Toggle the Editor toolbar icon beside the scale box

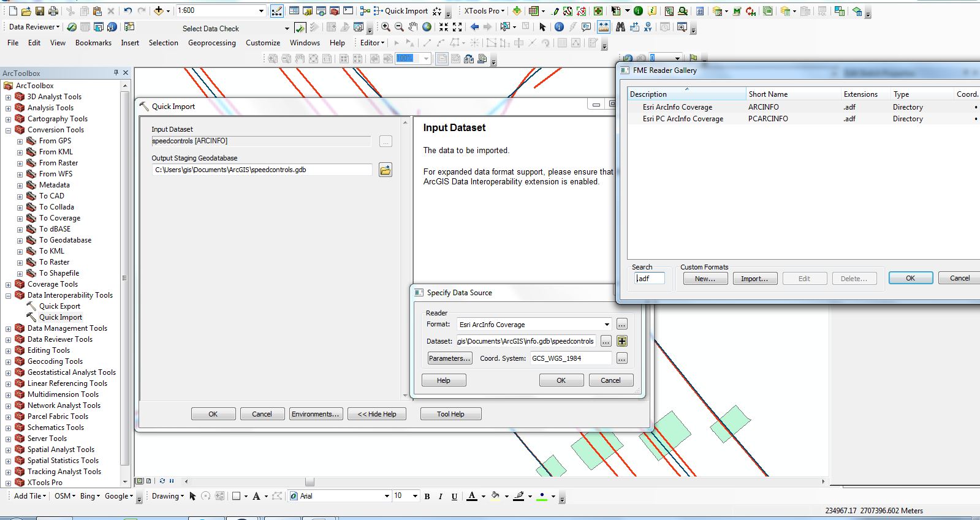[277, 11]
